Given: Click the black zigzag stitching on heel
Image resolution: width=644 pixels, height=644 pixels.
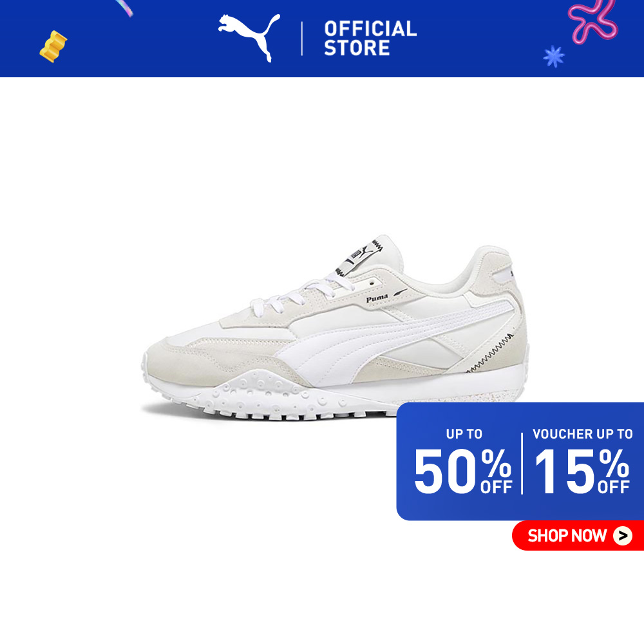Looking at the screenshot, I should 491,353.
